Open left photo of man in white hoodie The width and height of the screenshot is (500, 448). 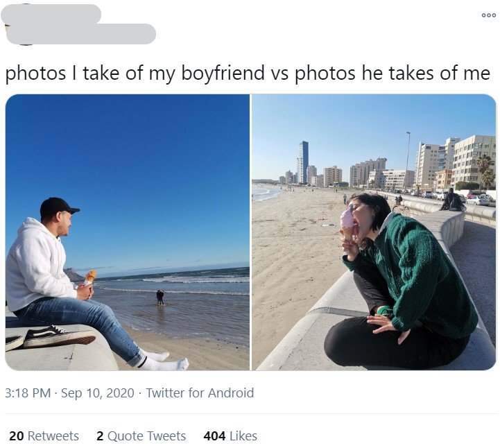tap(128, 232)
